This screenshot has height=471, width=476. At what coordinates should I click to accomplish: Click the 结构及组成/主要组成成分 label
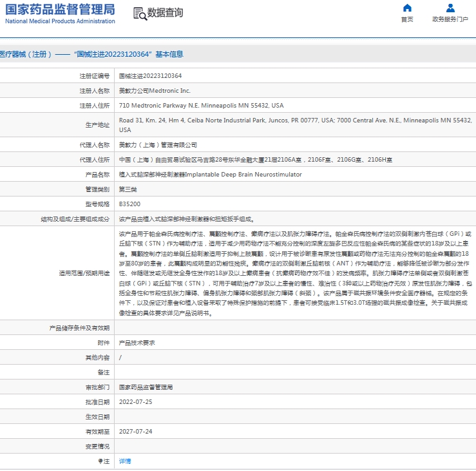pos(75,219)
